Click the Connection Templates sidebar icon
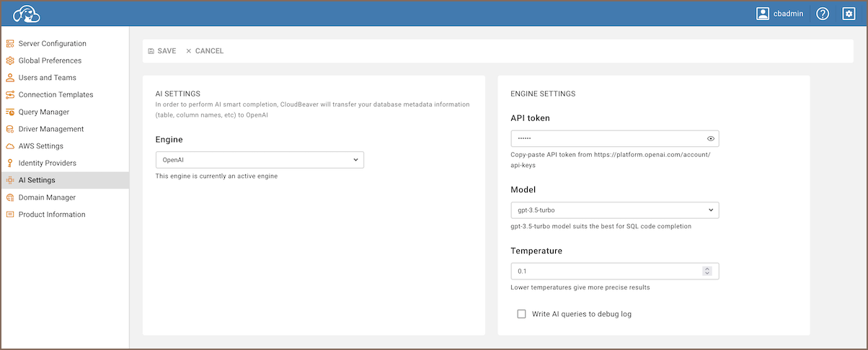Image resolution: width=868 pixels, height=350 pixels. pos(10,95)
